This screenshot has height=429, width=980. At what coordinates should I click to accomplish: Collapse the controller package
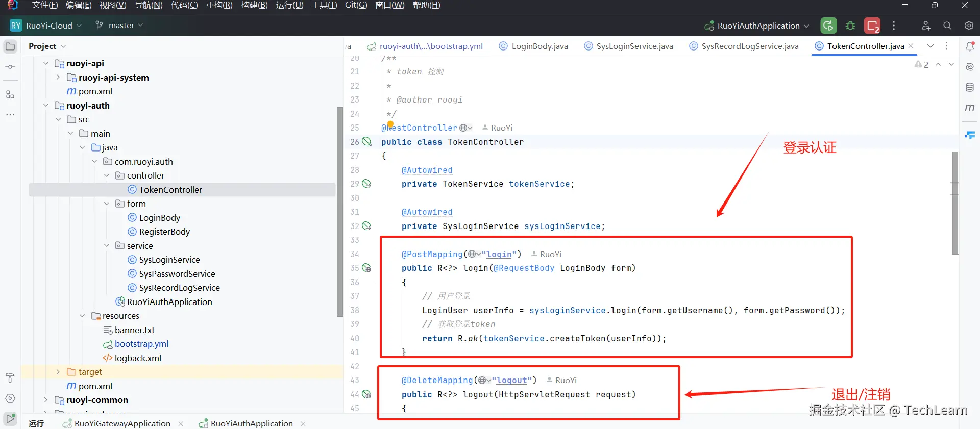coord(107,175)
